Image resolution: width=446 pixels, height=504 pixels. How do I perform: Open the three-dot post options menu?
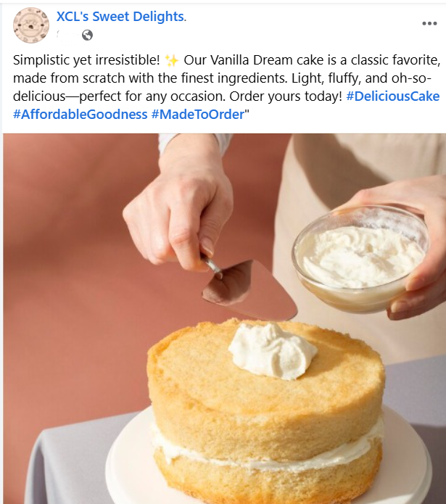429,23
